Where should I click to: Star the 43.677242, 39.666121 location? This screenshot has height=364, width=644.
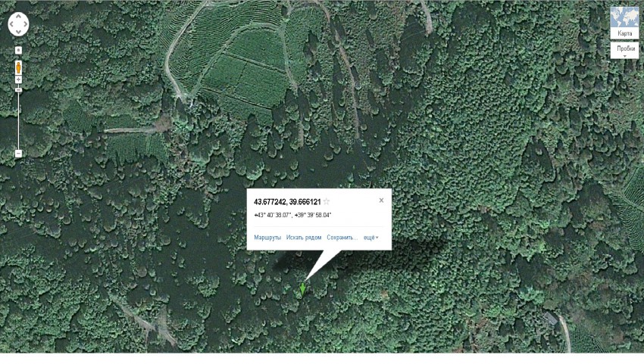(327, 201)
